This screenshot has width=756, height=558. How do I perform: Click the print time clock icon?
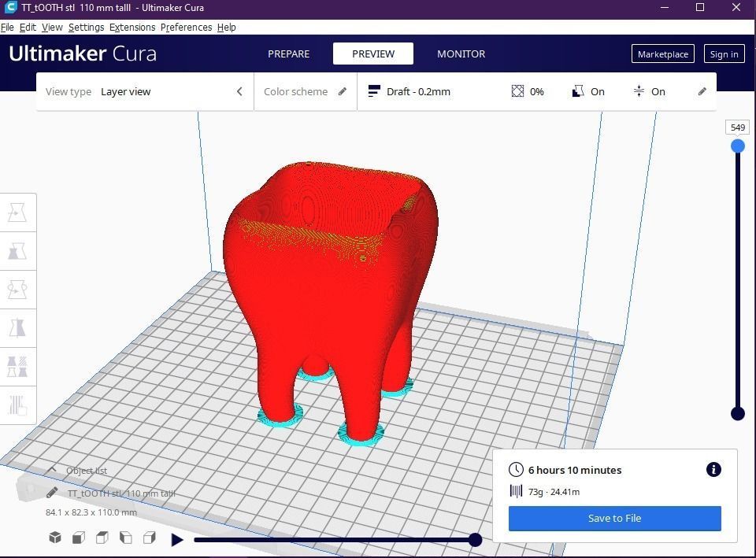(x=516, y=469)
